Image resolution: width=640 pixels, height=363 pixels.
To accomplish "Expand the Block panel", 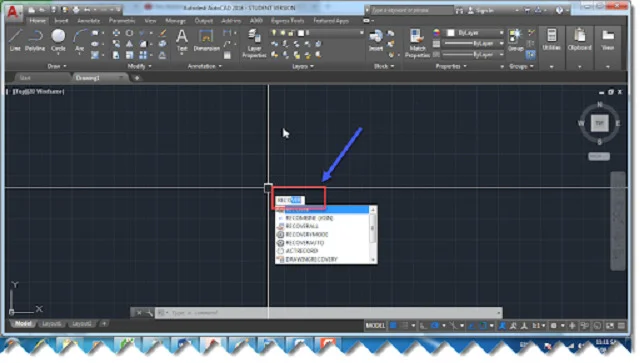I will coord(384,66).
